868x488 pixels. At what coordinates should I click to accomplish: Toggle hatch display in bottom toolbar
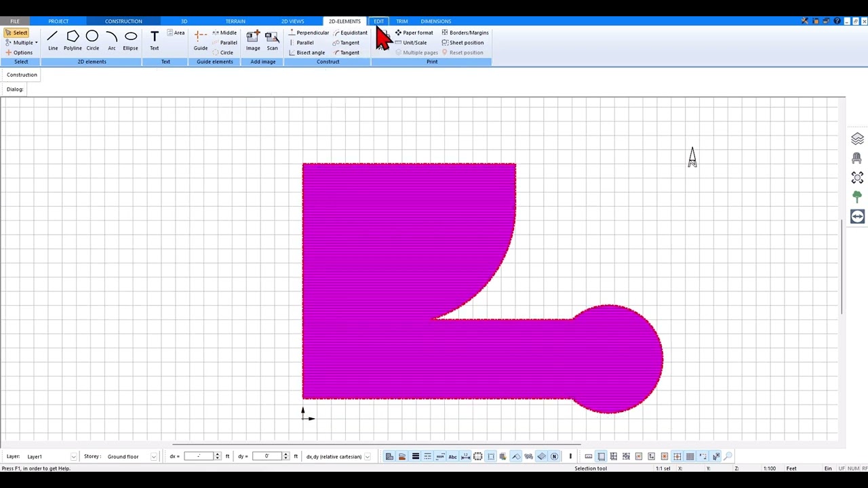(x=389, y=456)
